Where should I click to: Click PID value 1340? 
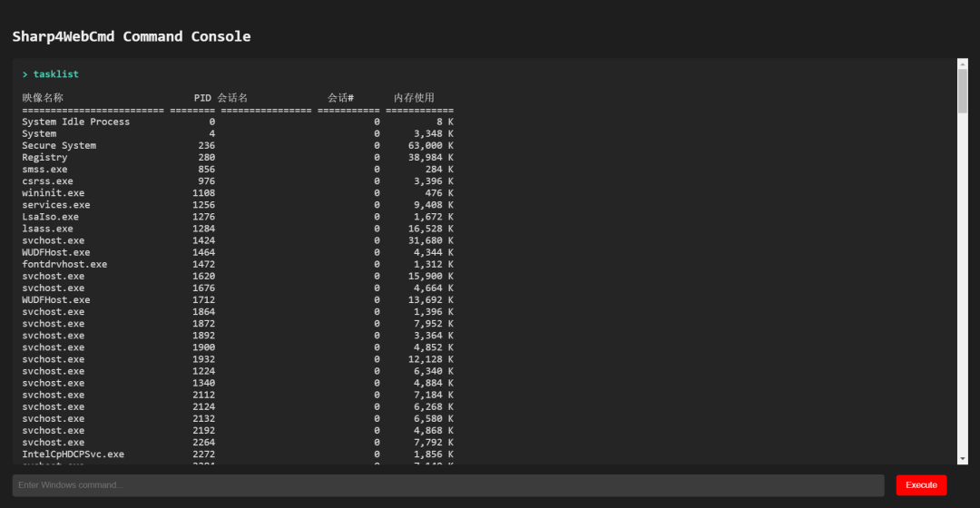204,383
